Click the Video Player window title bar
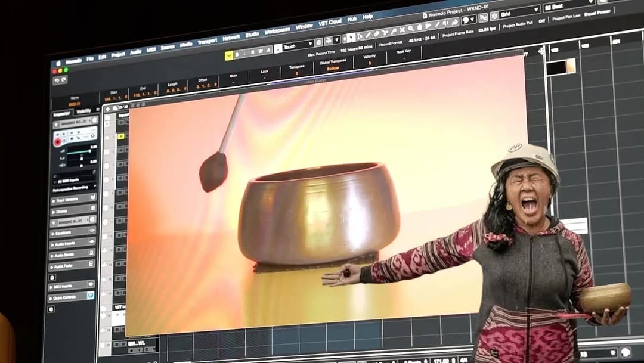644x363 pixels. (315, 81)
